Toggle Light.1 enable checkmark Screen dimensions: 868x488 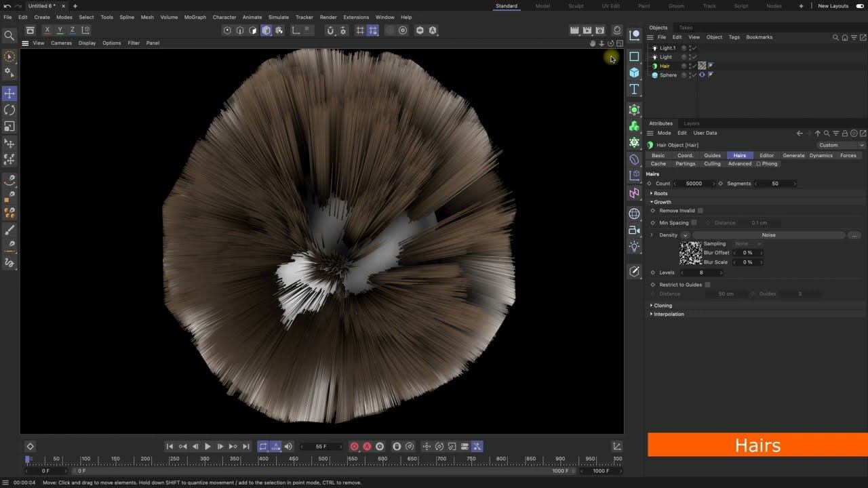pos(694,48)
